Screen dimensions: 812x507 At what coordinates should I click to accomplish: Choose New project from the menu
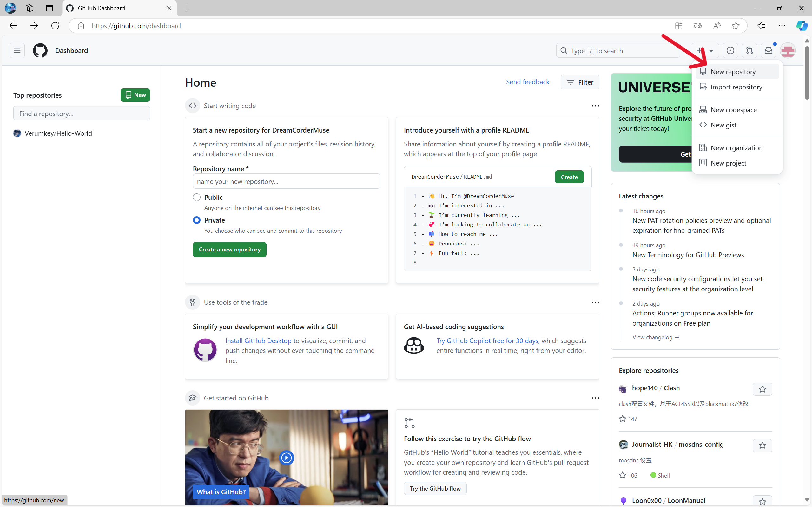coord(737,163)
